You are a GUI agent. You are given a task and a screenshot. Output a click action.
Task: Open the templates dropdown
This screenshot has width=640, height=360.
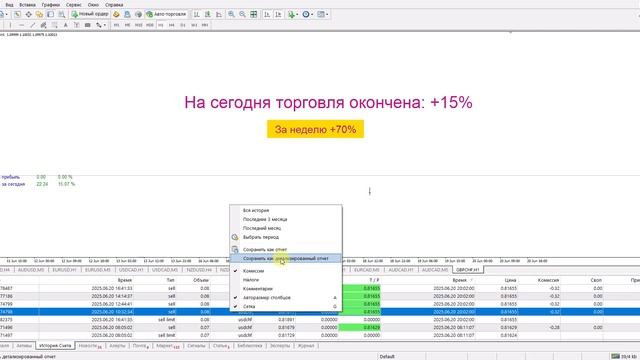(323, 14)
